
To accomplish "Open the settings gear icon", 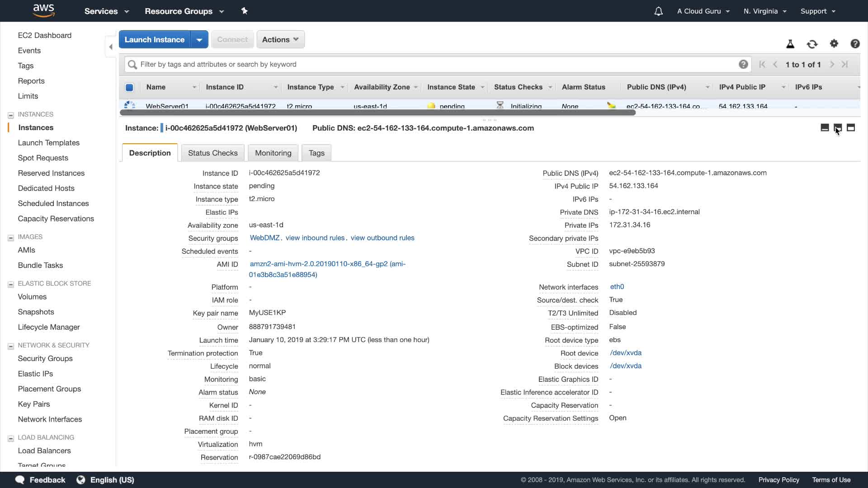I will point(834,43).
